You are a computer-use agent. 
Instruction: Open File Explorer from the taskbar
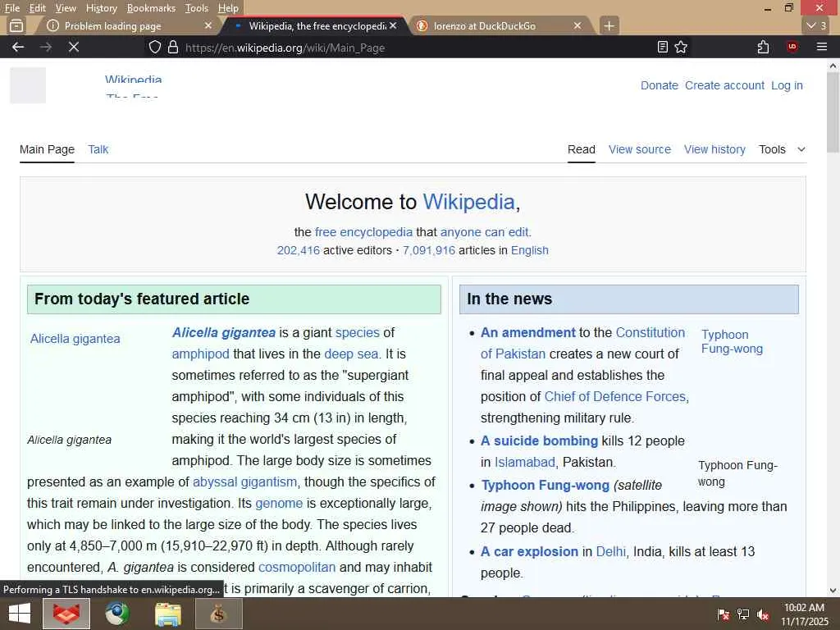tap(167, 614)
